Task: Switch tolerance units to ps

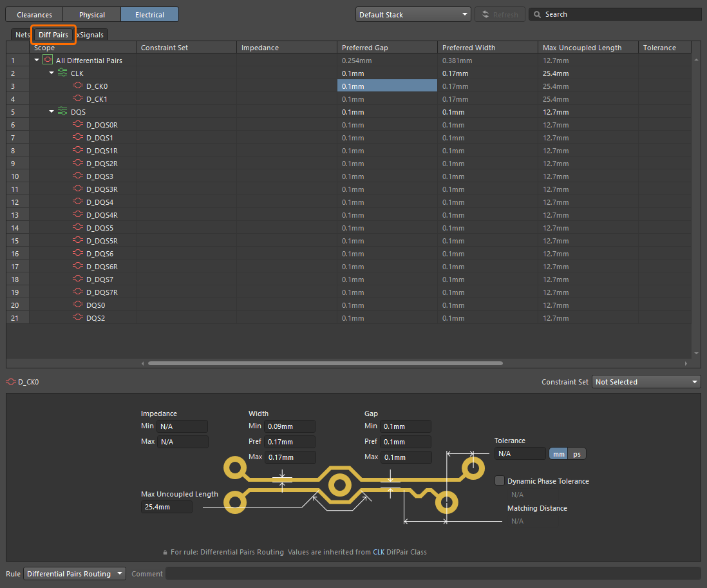Action: coord(577,454)
